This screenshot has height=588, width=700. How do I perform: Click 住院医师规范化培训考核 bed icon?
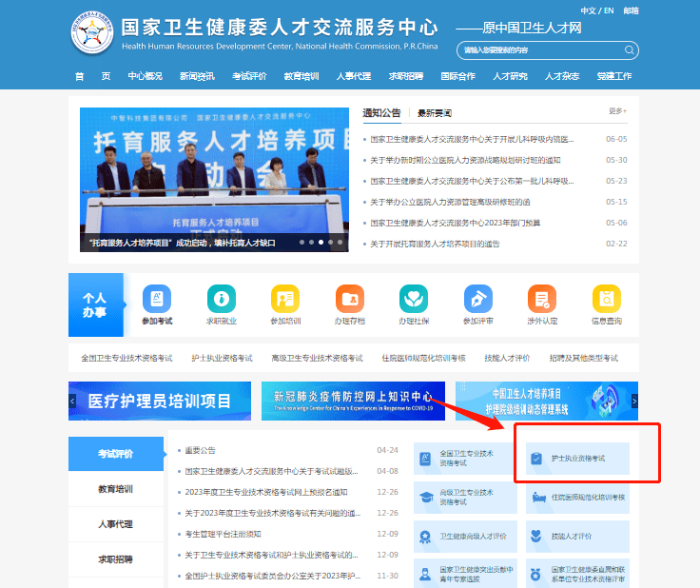(x=539, y=498)
